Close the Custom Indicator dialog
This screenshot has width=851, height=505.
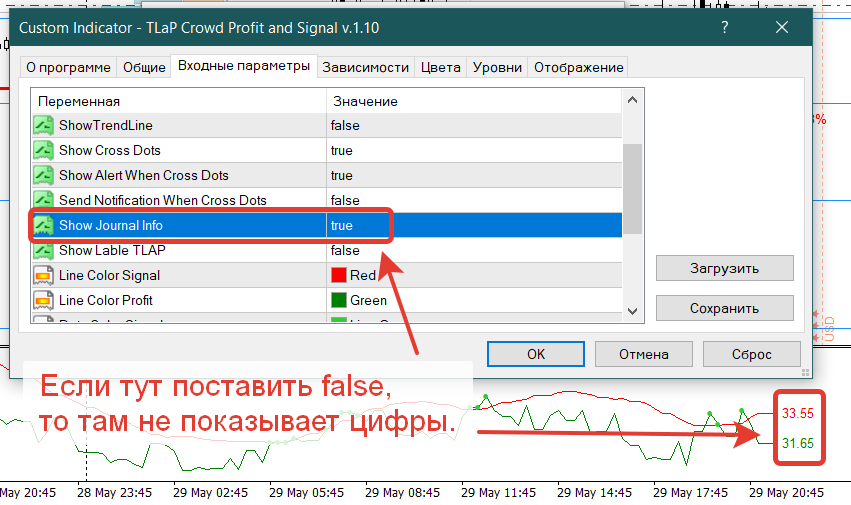point(782,27)
